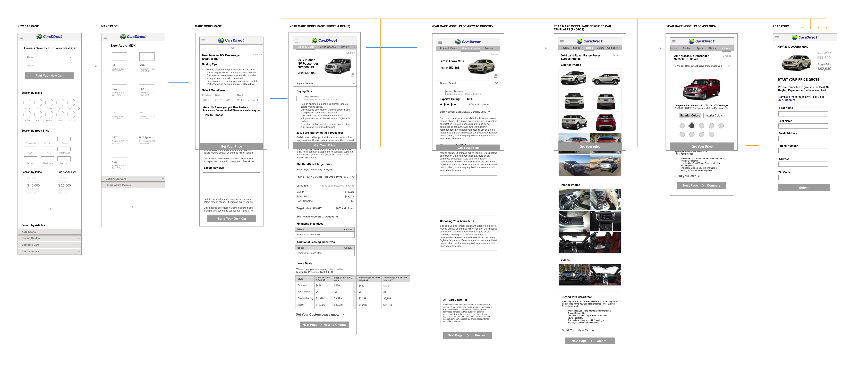Click next arrow in Select Model Year row
The width and height of the screenshot is (868, 371).
(x=257, y=100)
